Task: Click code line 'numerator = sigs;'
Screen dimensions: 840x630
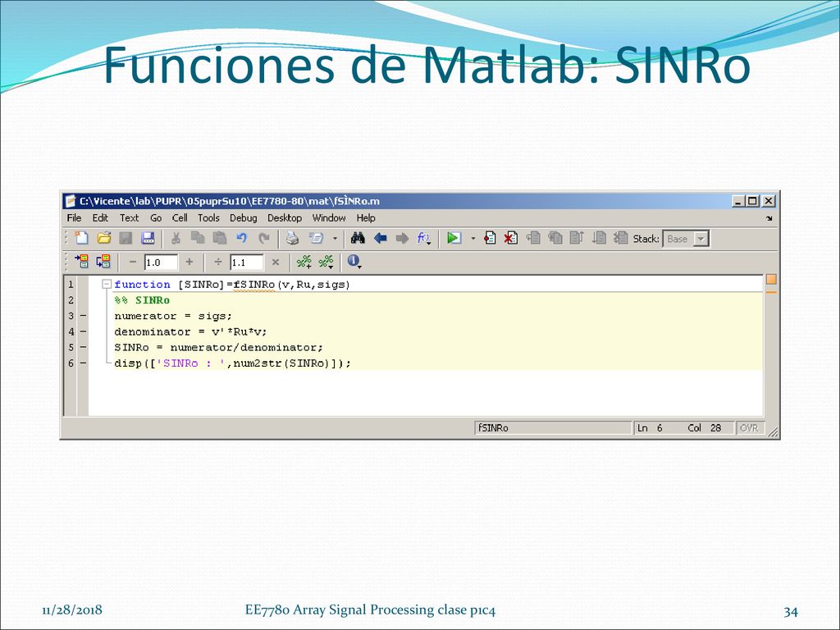Action: (173, 316)
